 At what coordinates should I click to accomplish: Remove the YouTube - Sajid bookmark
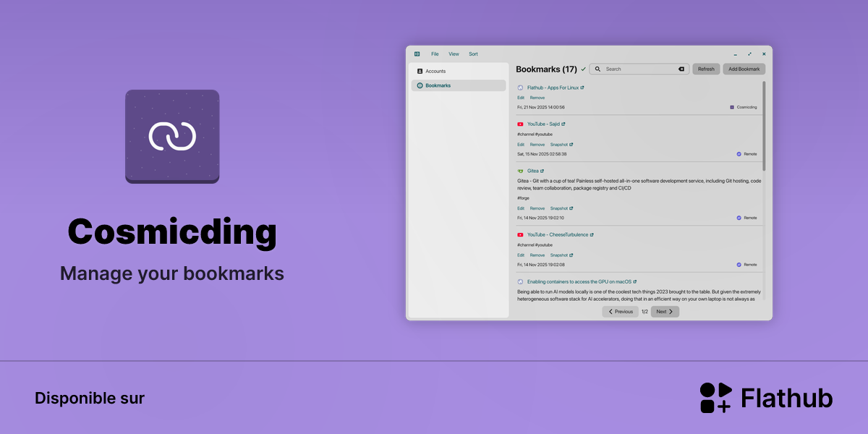coord(537,145)
